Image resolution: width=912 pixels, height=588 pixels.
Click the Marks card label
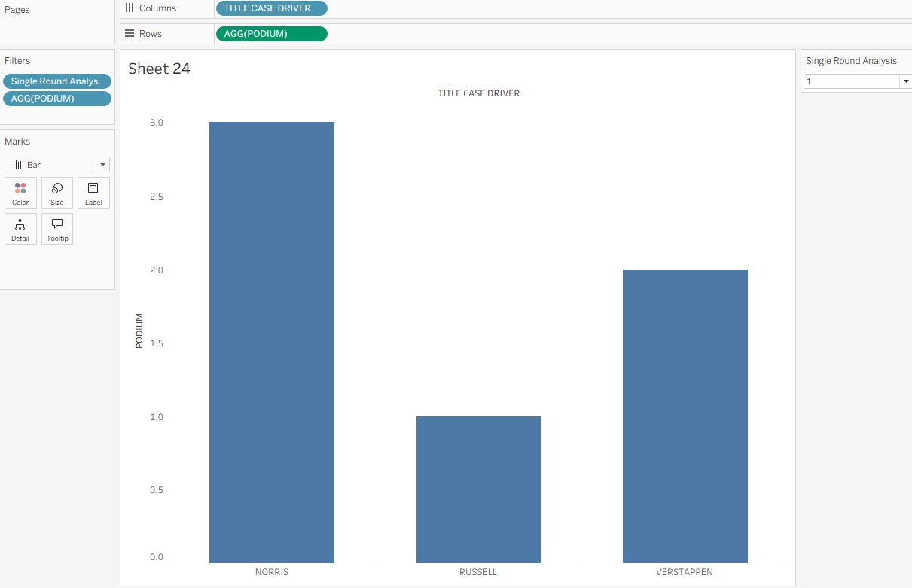[17, 142]
